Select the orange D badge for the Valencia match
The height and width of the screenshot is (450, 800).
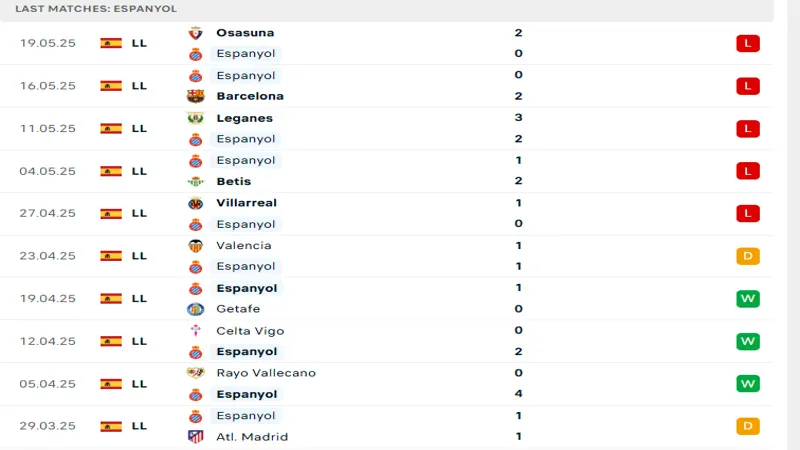tap(748, 256)
